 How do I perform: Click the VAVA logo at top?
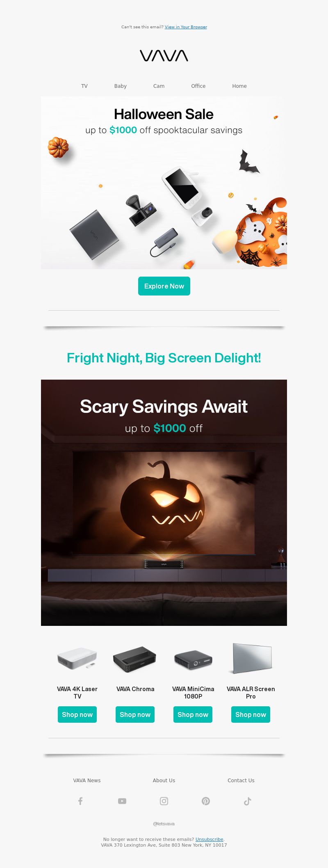click(164, 56)
